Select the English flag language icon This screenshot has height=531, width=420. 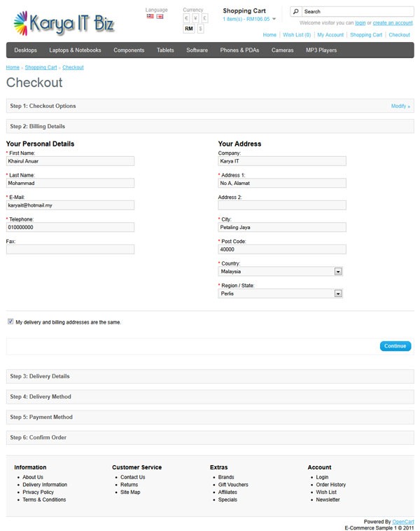point(160,16)
